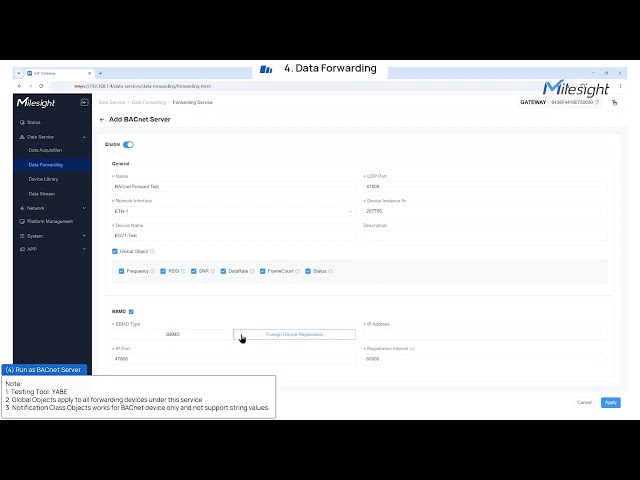Viewport: 640px width, 480px height.
Task: Select the Foreign Device Registration type option
Action: click(x=294, y=334)
